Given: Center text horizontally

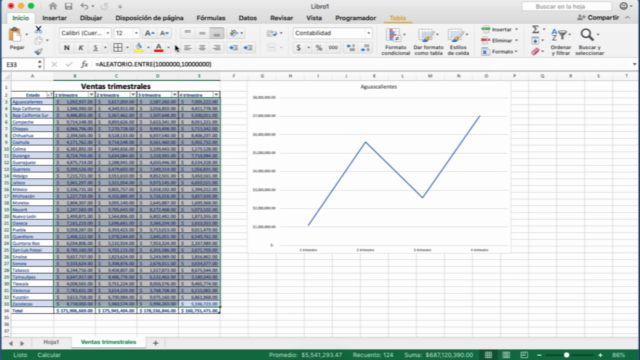Looking at the screenshot, I should coord(202,48).
